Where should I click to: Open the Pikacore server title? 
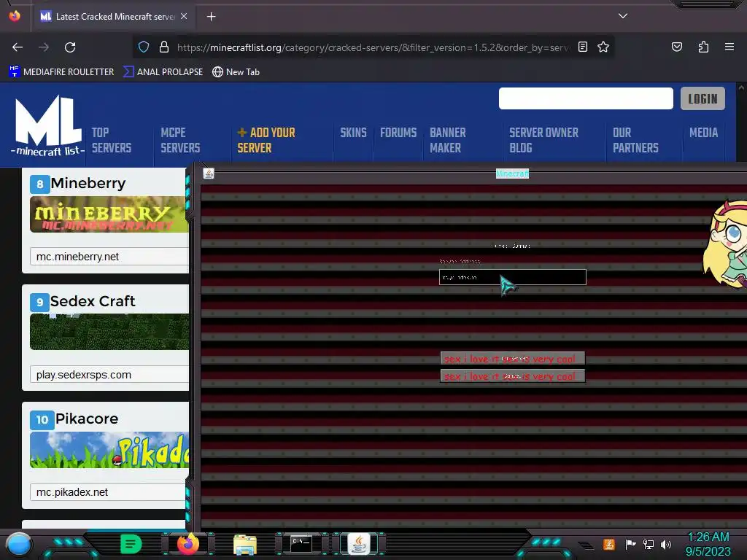pos(87,419)
